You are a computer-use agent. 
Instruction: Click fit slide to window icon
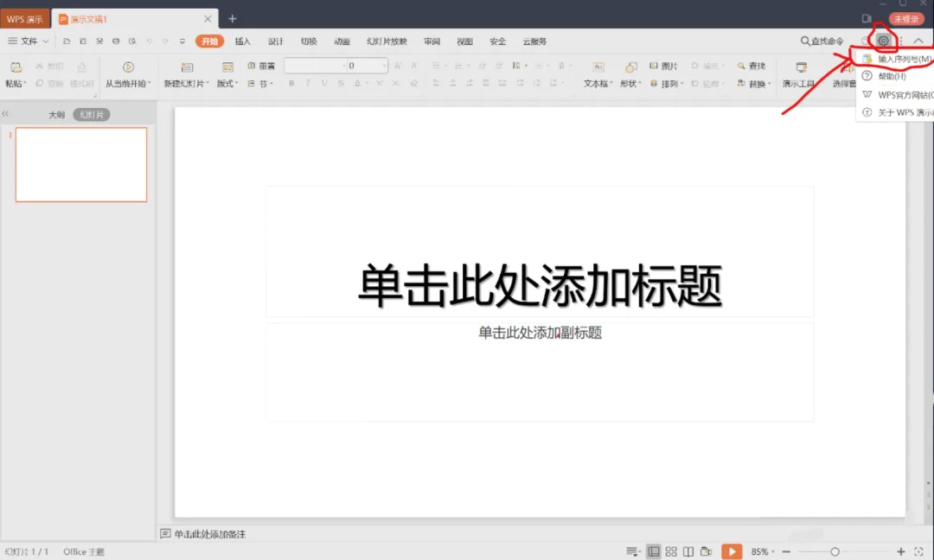(x=918, y=551)
